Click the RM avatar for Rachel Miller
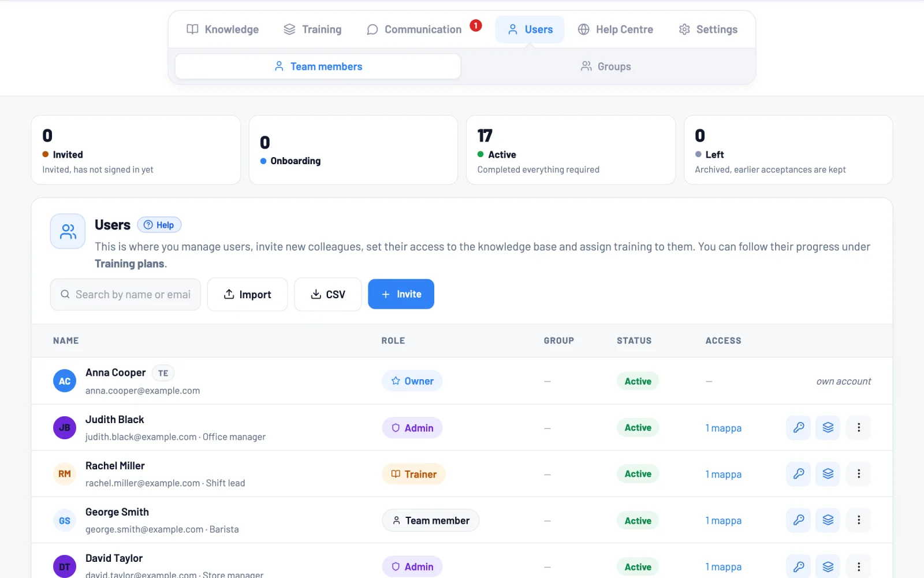 click(x=65, y=474)
